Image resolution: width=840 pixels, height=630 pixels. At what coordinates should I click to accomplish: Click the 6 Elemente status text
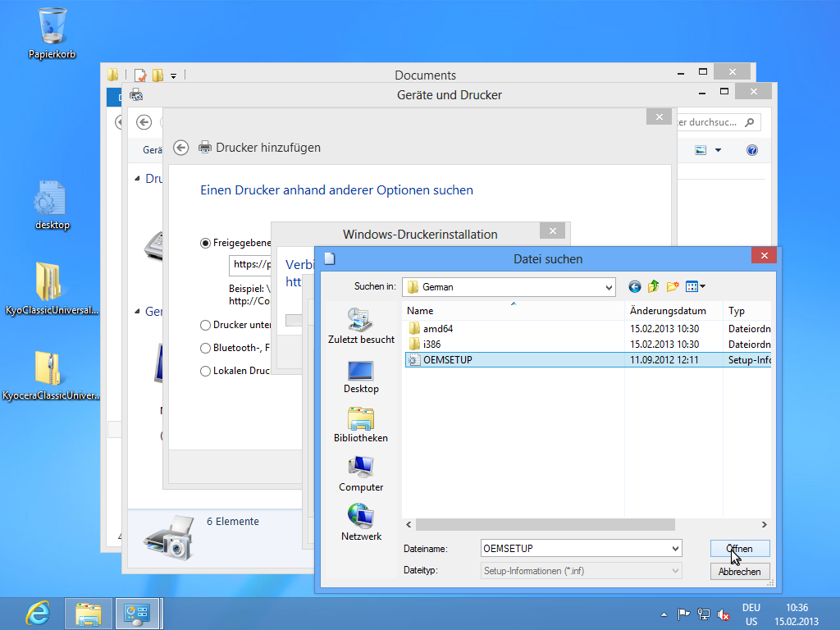coord(232,521)
